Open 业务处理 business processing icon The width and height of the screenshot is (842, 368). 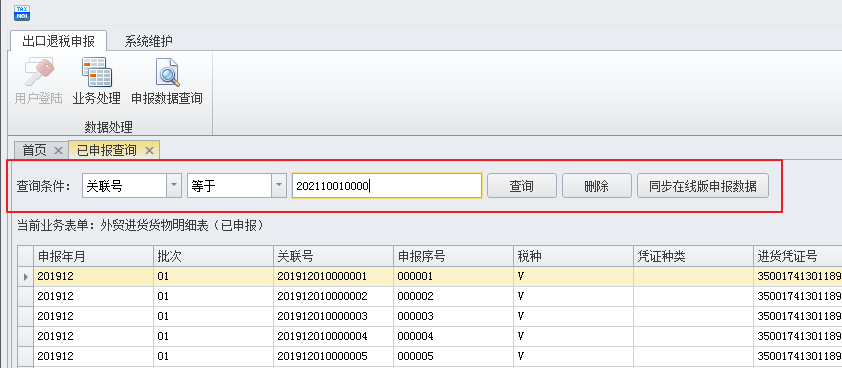[x=97, y=71]
